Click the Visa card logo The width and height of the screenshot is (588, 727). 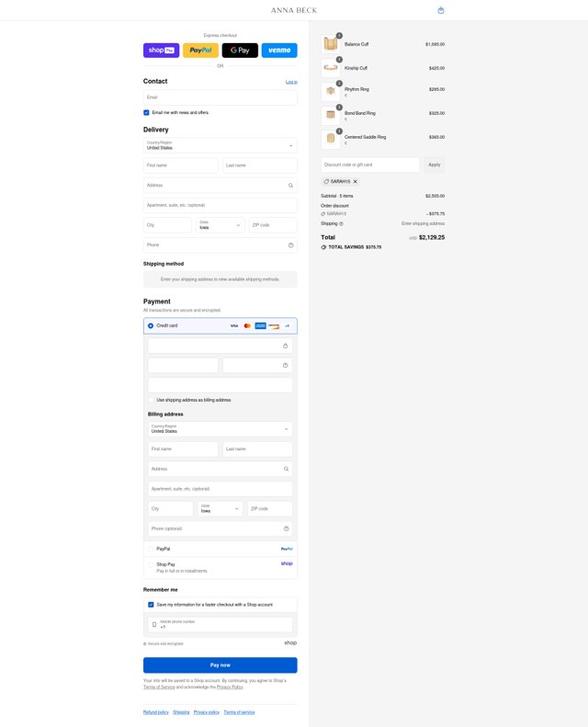(234, 326)
